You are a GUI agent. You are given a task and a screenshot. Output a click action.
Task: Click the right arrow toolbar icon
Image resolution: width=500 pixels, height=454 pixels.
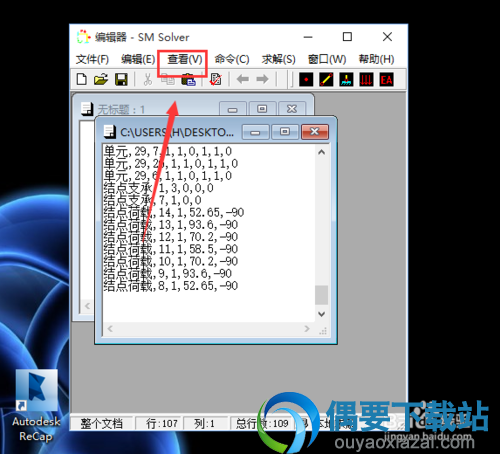click(x=262, y=79)
